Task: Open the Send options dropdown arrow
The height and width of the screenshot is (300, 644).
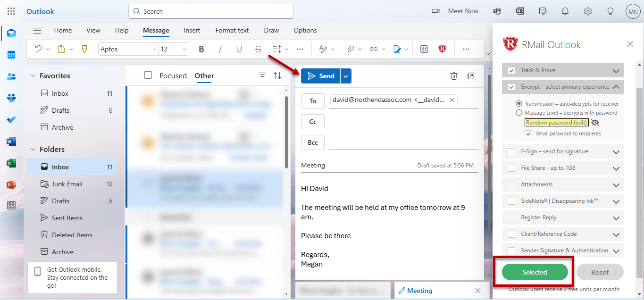Action: [346, 76]
